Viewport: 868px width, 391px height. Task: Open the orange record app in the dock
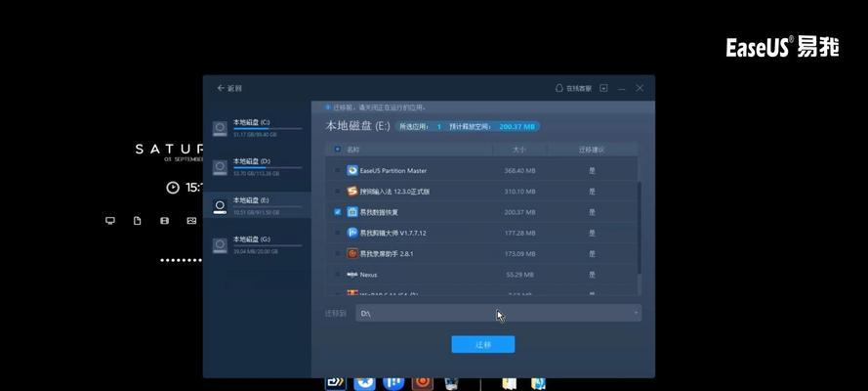tap(423, 382)
